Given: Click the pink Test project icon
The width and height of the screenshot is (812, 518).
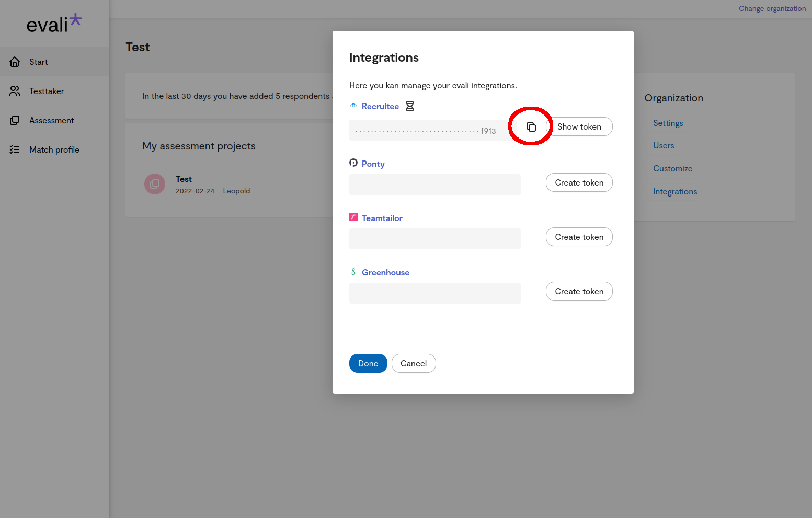Looking at the screenshot, I should pos(155,184).
